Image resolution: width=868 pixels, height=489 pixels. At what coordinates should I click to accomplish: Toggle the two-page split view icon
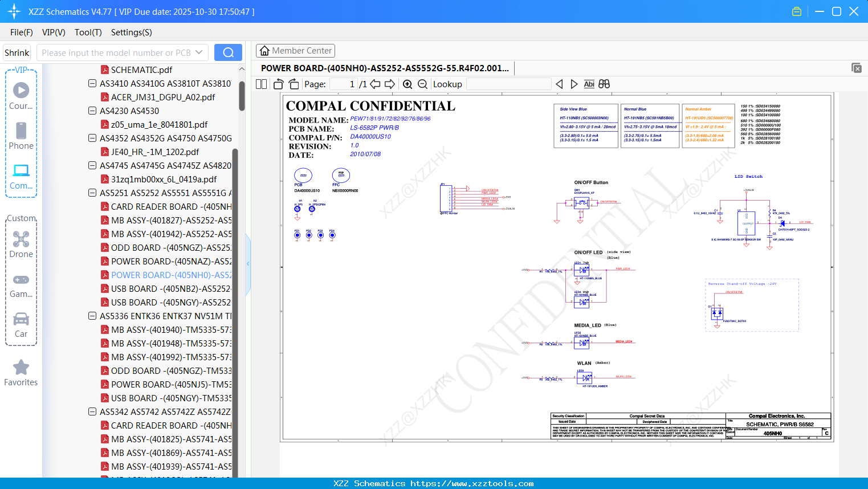262,84
